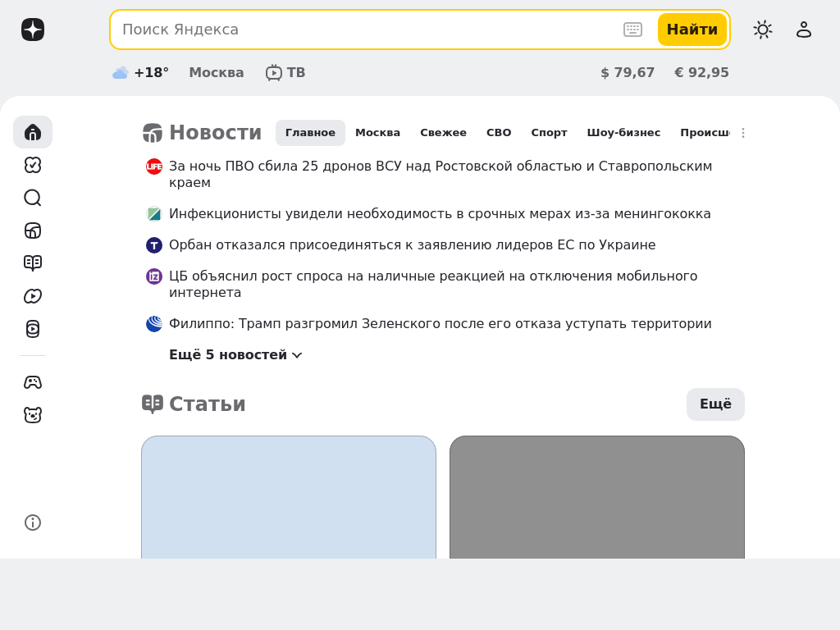
Task: Open the light blue article card
Action: tap(289, 497)
